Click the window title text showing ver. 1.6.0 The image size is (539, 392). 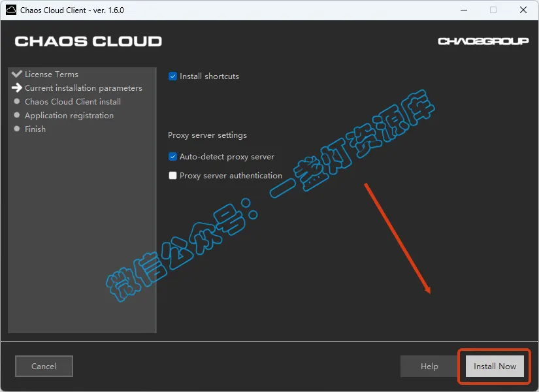tap(72, 10)
